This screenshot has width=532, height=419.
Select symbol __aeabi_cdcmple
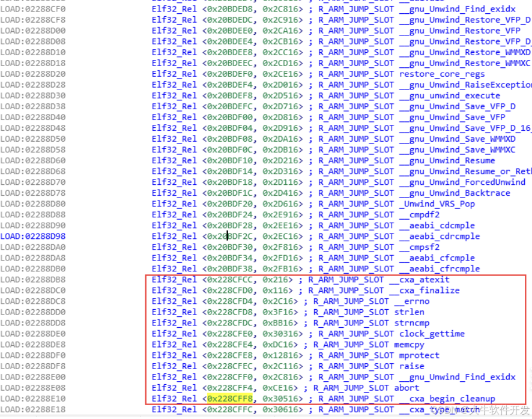(437, 226)
